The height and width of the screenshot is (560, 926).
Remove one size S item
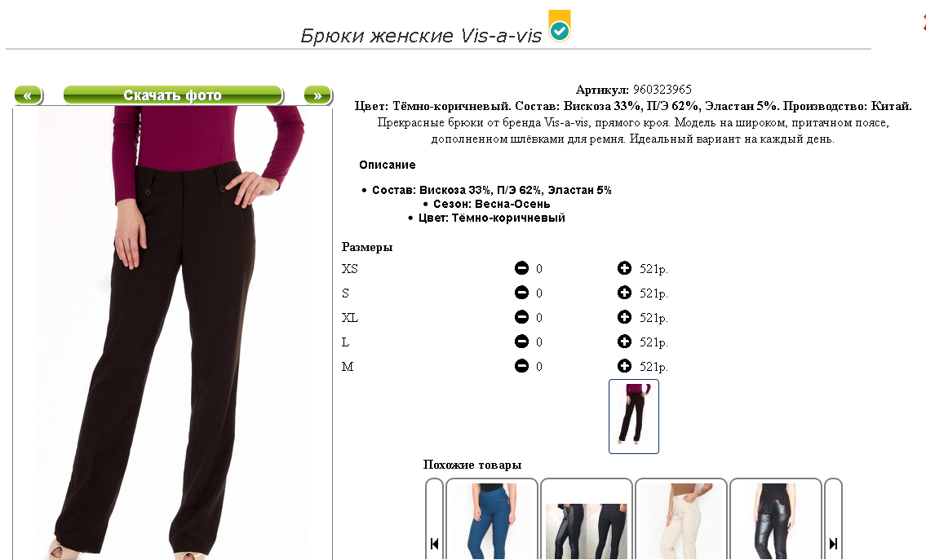[x=521, y=293]
